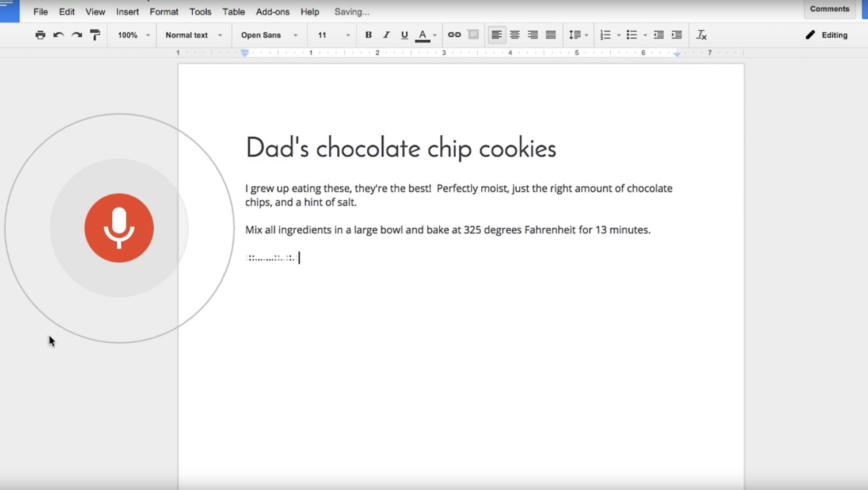Toggle italic formatting
This screenshot has width=868, height=490.
(386, 35)
